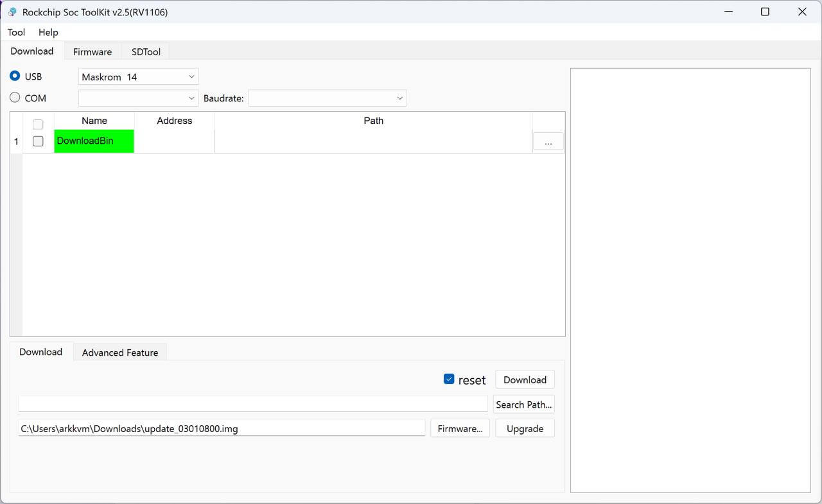
Task: Click the Firmware... button
Action: pos(460,428)
